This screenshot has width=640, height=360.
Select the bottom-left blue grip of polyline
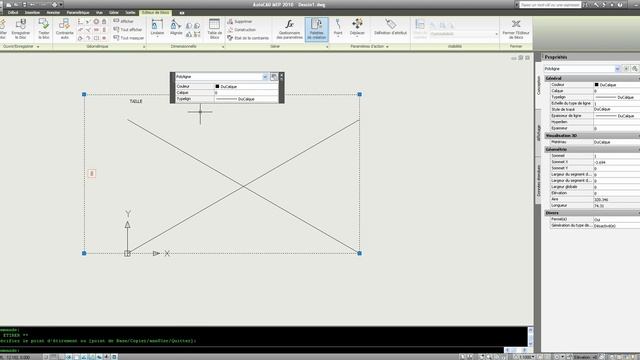[x=84, y=253]
